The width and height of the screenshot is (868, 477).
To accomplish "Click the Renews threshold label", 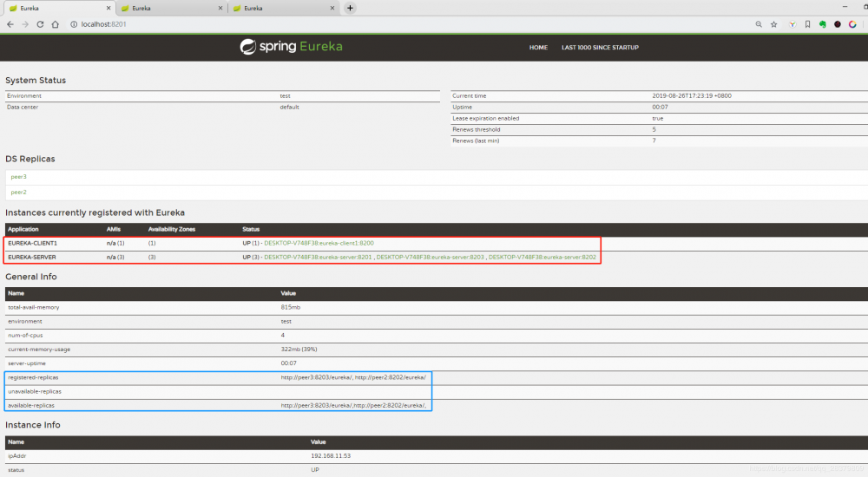I will 476,129.
